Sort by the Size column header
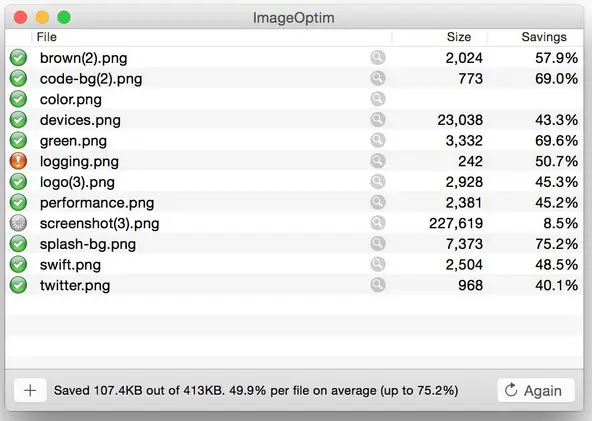Image resolution: width=592 pixels, height=421 pixels. click(440, 37)
